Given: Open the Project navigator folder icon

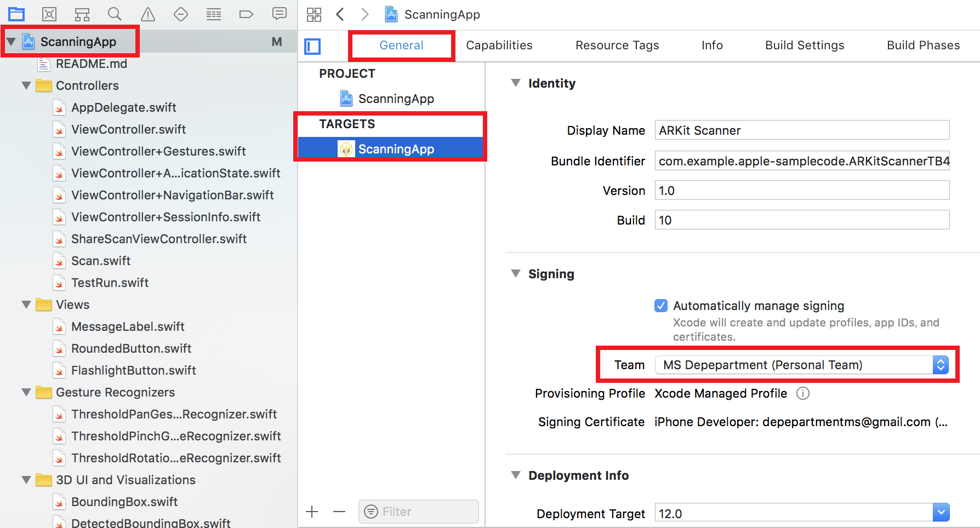Looking at the screenshot, I should pos(16,14).
